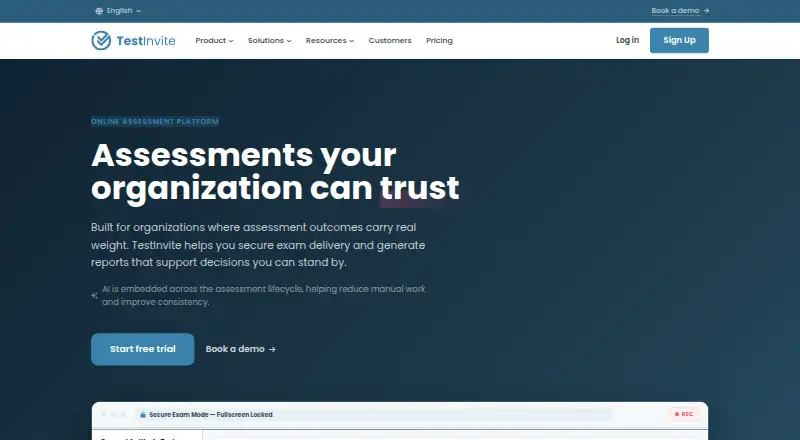This screenshot has width=800, height=440.
Task: Click the TestInvite wordmark text
Action: 145,41
